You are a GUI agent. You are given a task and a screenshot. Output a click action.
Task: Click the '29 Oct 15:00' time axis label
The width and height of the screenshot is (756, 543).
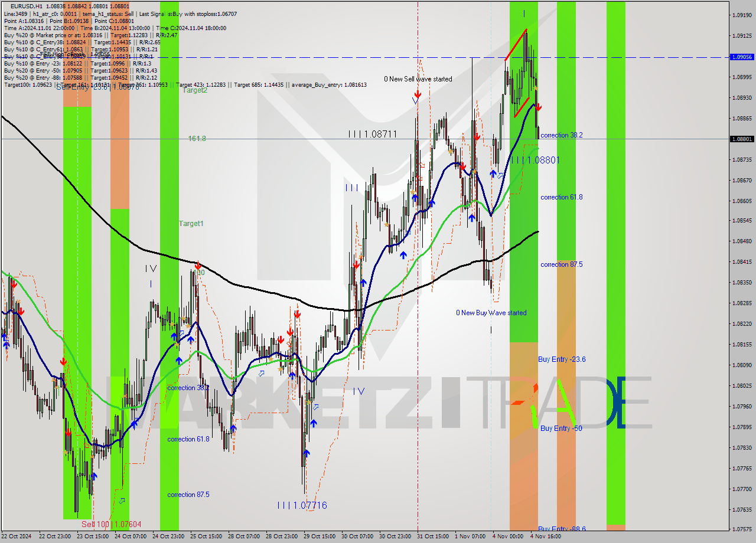pos(320,537)
